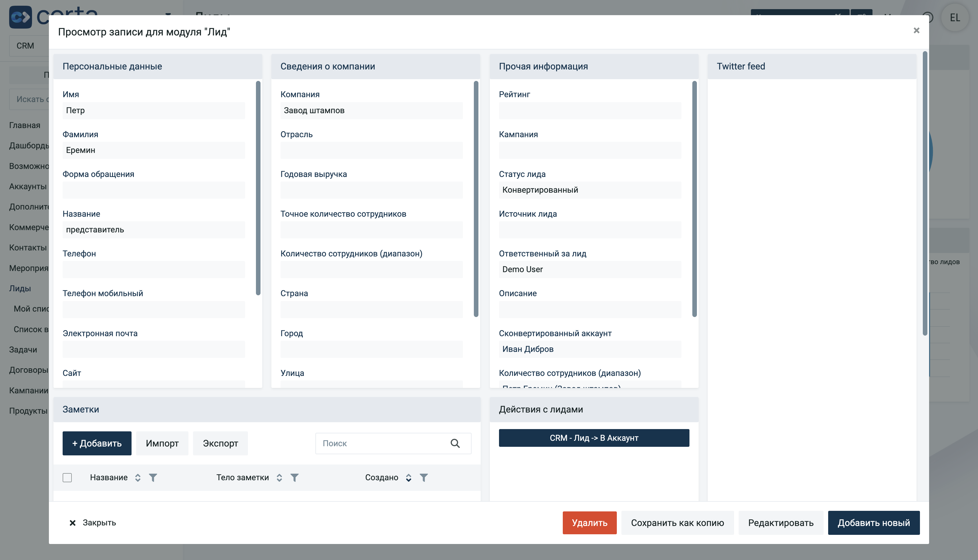The height and width of the screenshot is (560, 978).
Task: Close the lead record dialog with X icon
Action: [x=916, y=30]
